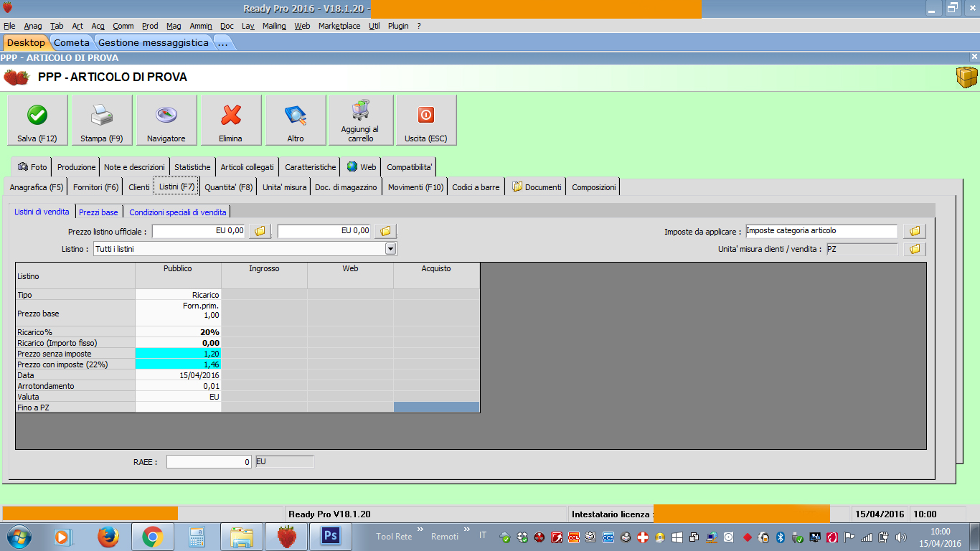The width and height of the screenshot is (980, 551).
Task: Expand the Listino dropdown arrow
Action: point(391,249)
